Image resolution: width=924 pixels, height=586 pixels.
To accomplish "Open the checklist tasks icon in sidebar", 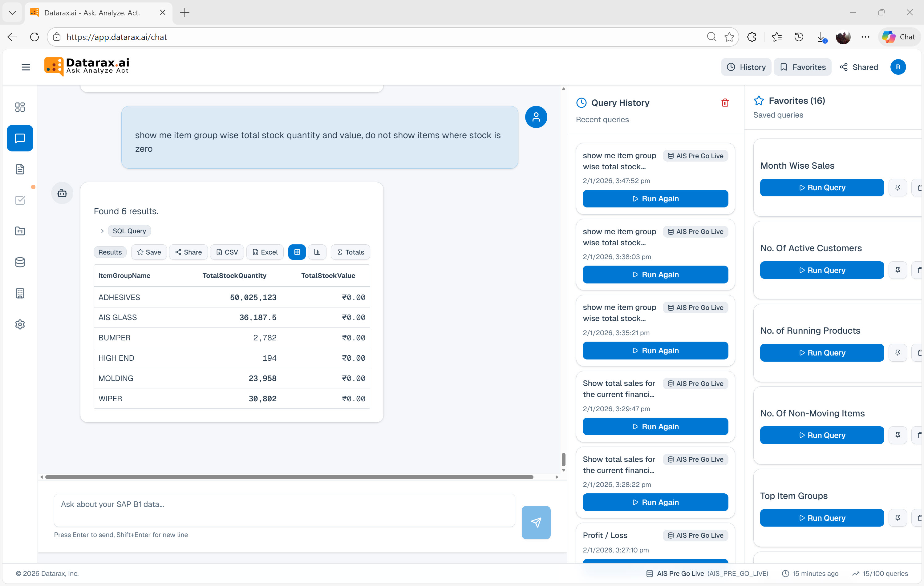I will coord(20,200).
